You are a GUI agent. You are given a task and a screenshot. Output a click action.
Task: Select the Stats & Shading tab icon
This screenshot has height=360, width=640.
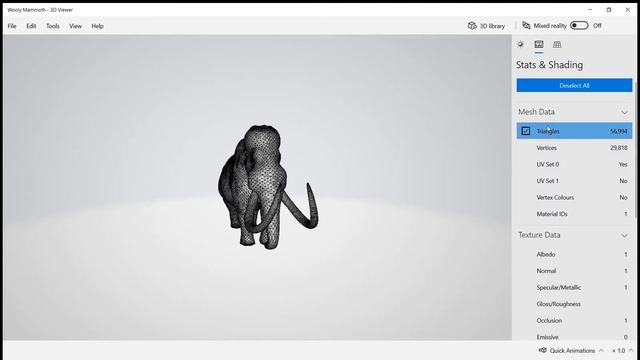539,44
